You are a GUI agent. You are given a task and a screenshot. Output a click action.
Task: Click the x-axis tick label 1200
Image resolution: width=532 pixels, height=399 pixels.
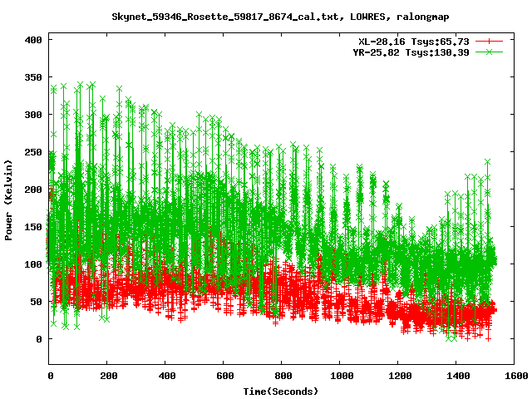point(400,376)
